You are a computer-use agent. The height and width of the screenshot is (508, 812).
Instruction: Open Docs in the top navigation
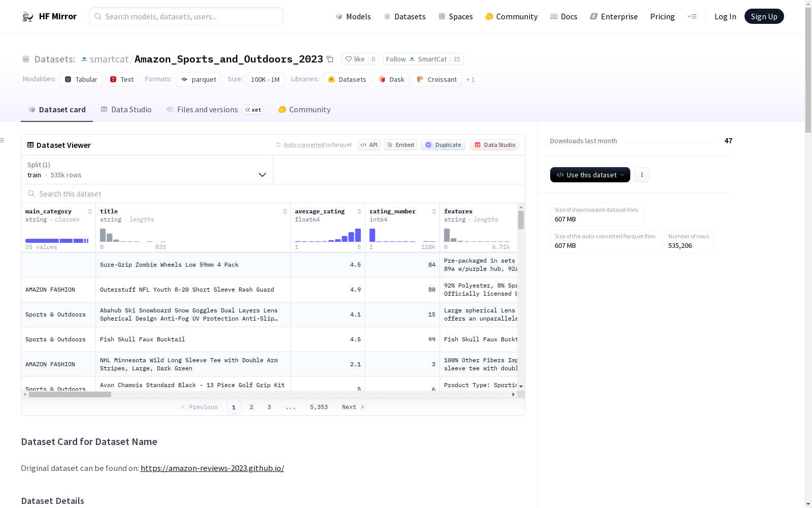(564, 16)
